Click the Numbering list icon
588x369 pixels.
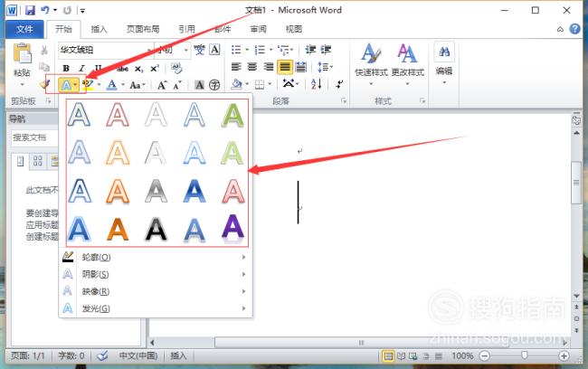(x=260, y=50)
